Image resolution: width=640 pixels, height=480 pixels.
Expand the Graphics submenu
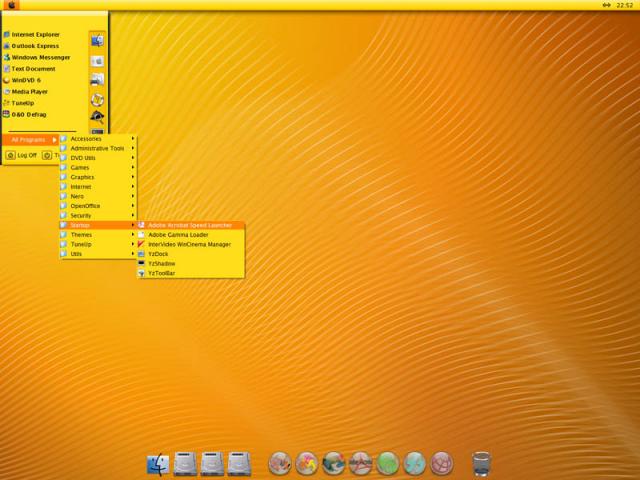pos(98,177)
